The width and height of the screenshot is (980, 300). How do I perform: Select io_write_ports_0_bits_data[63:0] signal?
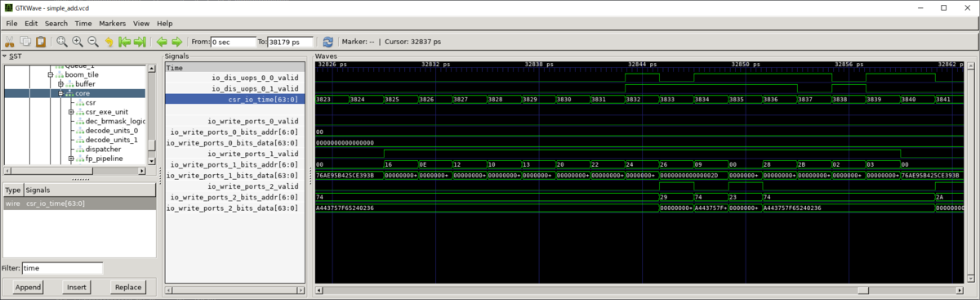[233, 142]
